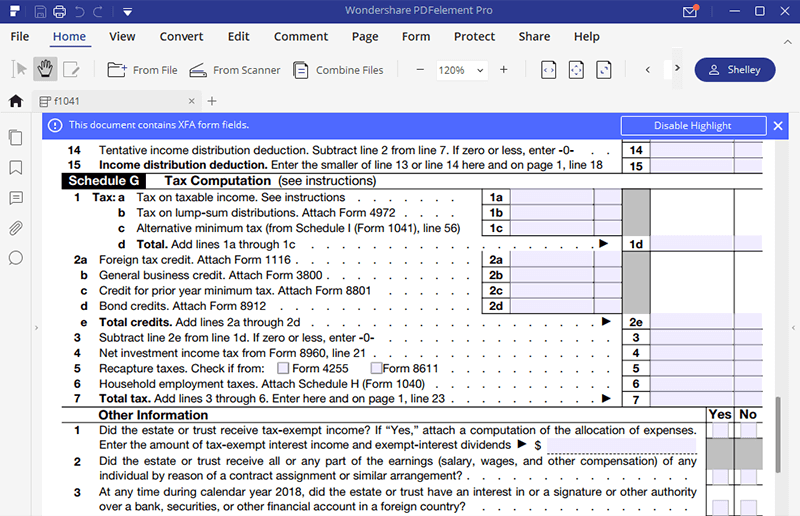Open the Bookmarks panel

point(16,167)
